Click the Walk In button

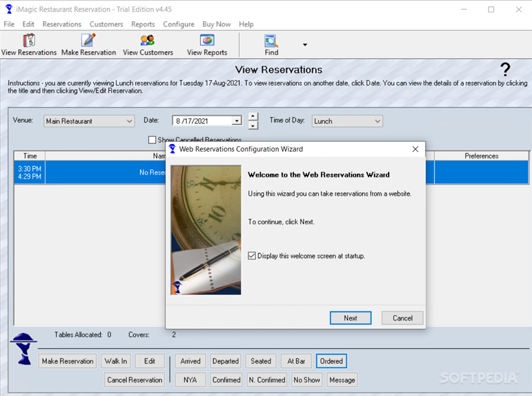click(x=116, y=361)
